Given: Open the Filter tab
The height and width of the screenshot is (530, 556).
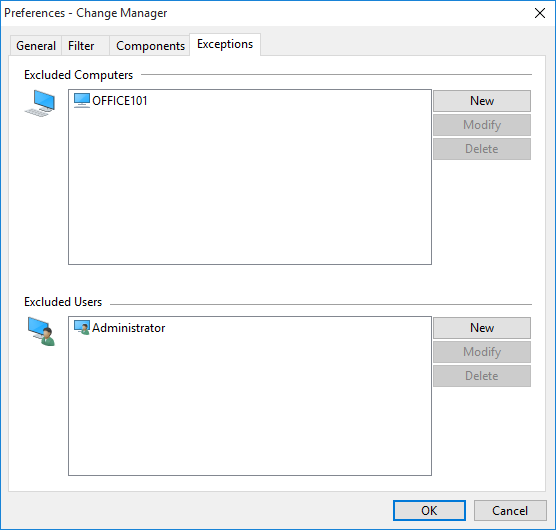Looking at the screenshot, I should coord(81,46).
